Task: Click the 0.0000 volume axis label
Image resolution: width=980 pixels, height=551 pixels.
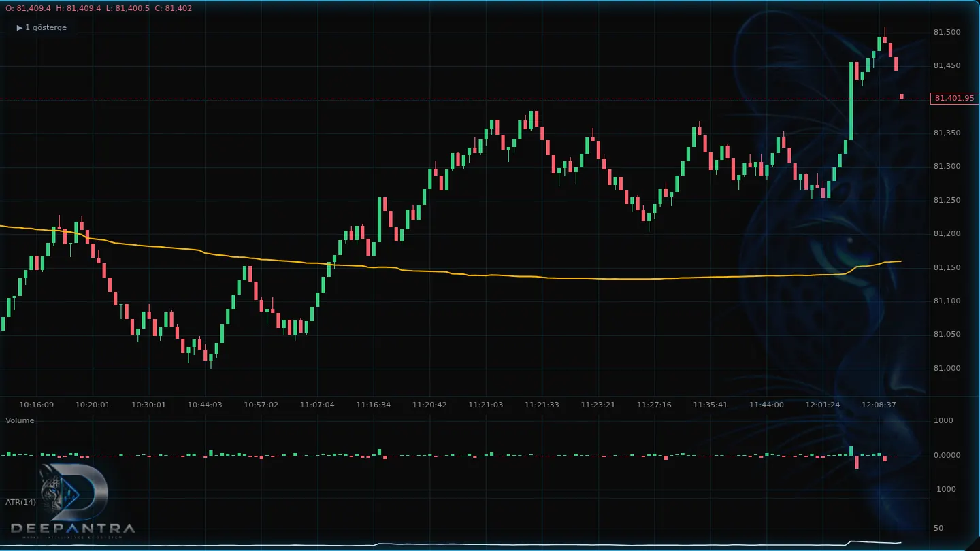Action: click(947, 455)
